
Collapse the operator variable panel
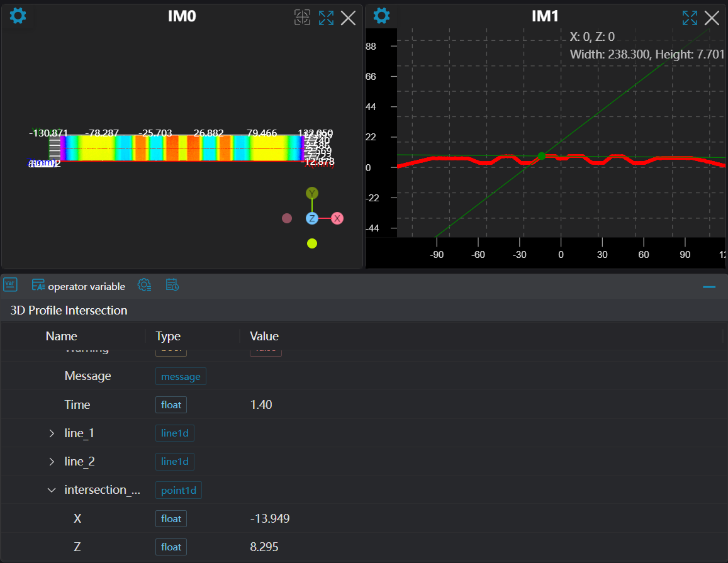[709, 287]
